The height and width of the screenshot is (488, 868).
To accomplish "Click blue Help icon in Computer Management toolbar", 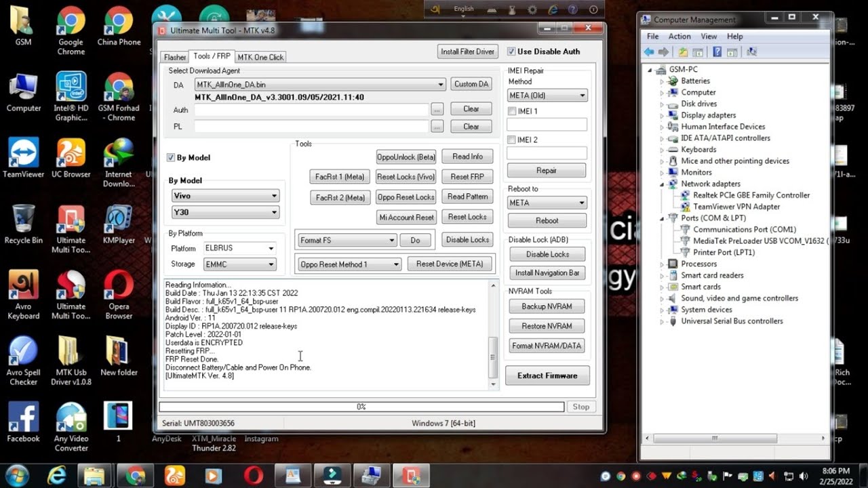I will pos(717,52).
